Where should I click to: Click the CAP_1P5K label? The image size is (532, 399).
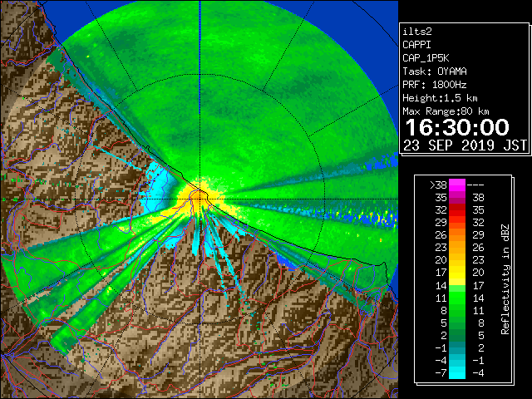coord(426,58)
